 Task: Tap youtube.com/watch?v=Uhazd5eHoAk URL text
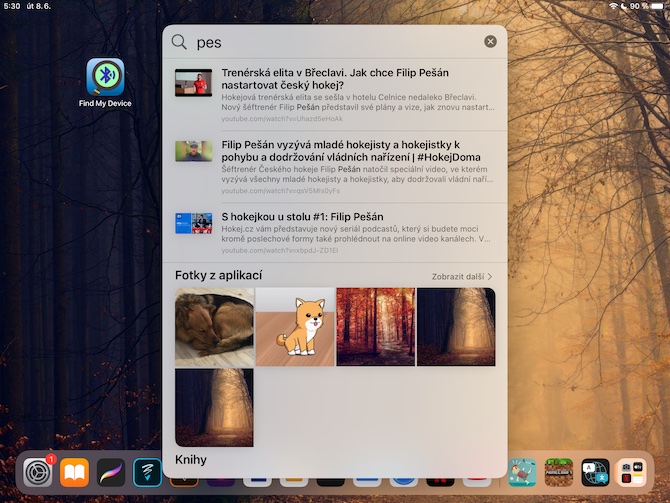(282, 119)
